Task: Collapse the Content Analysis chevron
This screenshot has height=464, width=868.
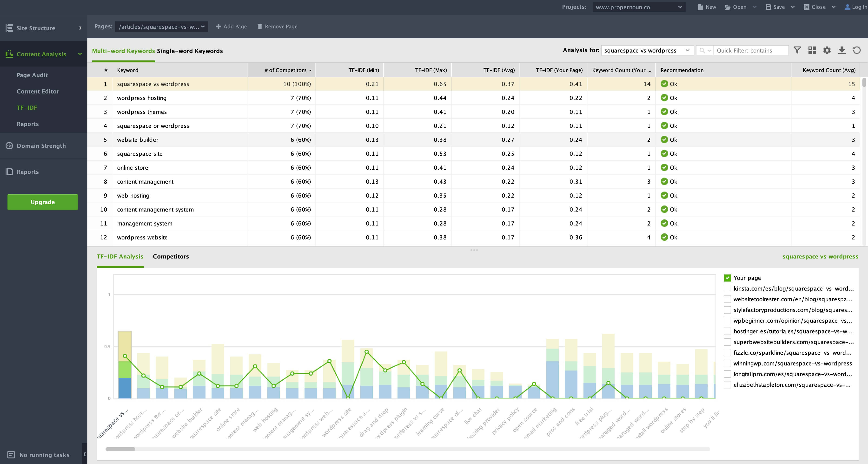Action: (x=80, y=54)
